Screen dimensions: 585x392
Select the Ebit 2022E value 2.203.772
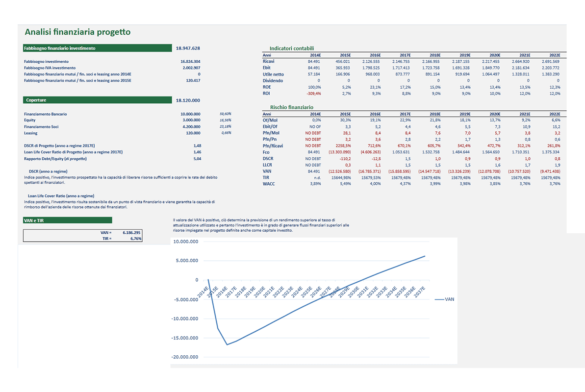[551, 68]
